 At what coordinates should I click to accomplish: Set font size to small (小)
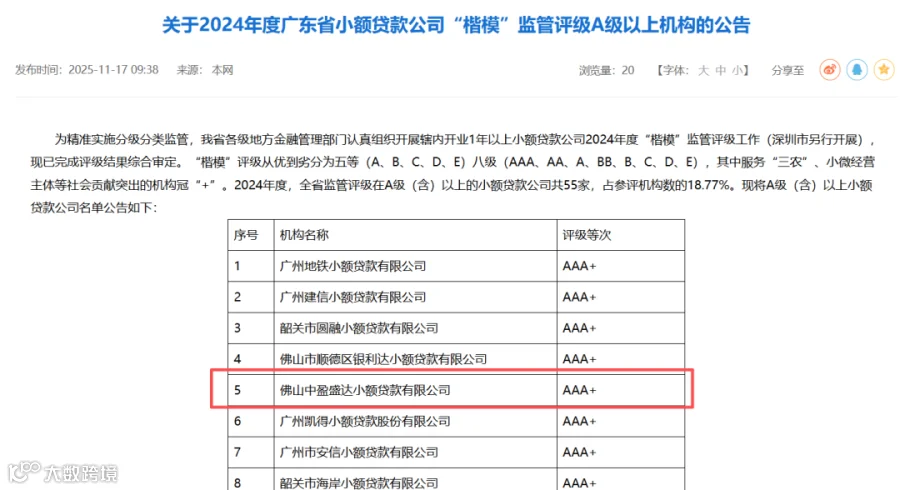coord(737,71)
